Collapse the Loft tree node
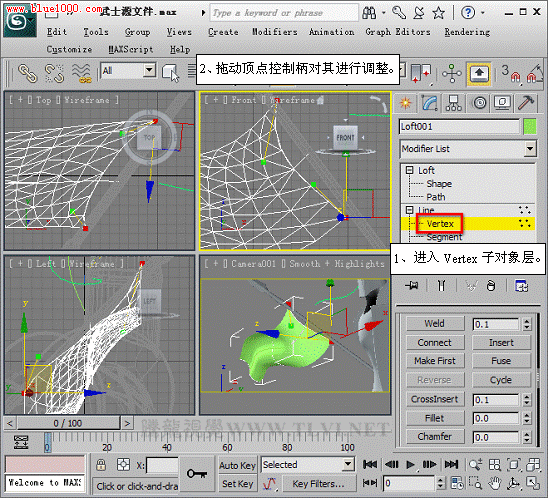Screen dimensions: 548x498 tap(410, 170)
